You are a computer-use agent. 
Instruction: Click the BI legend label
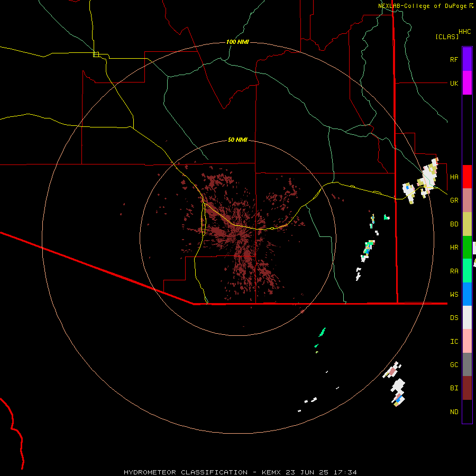pyautogui.click(x=454, y=388)
